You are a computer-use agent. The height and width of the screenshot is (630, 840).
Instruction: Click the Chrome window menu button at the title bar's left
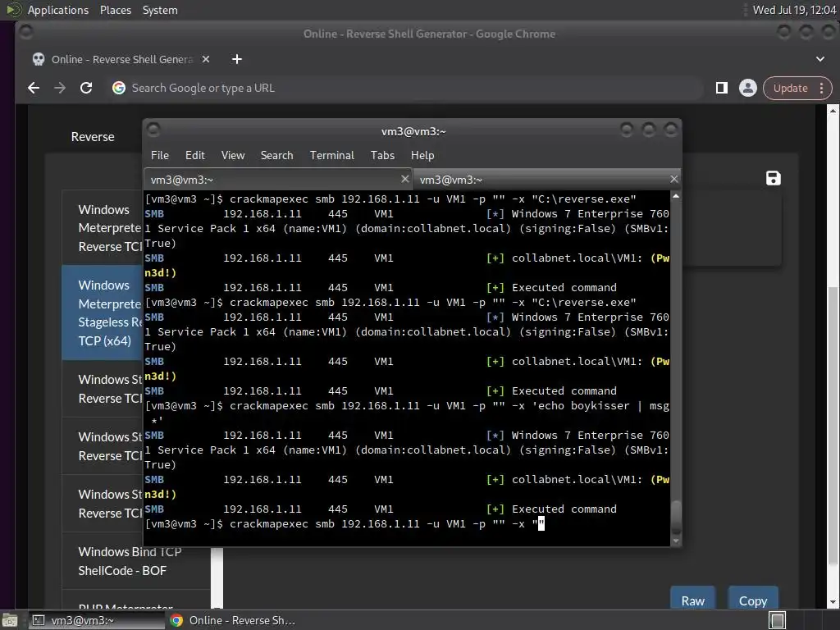[25, 33]
